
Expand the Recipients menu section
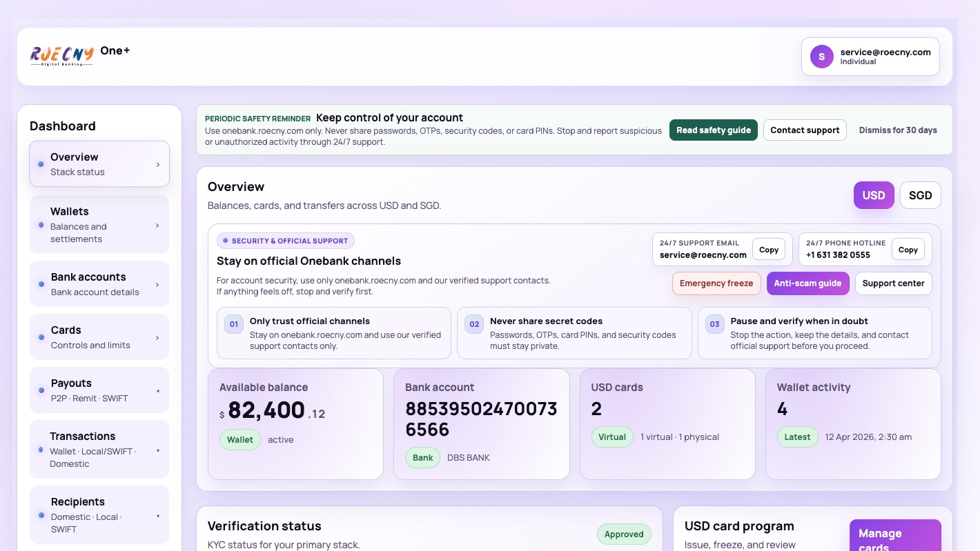point(158,516)
